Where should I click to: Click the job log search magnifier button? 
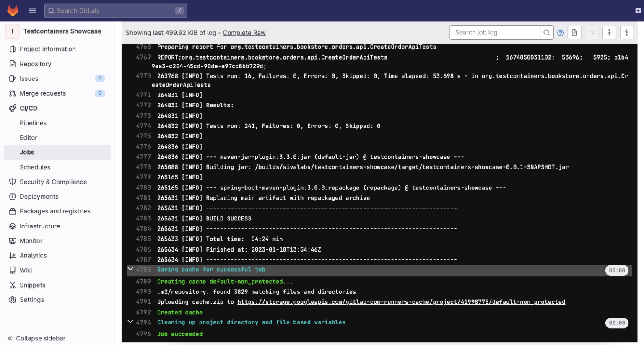(x=547, y=32)
